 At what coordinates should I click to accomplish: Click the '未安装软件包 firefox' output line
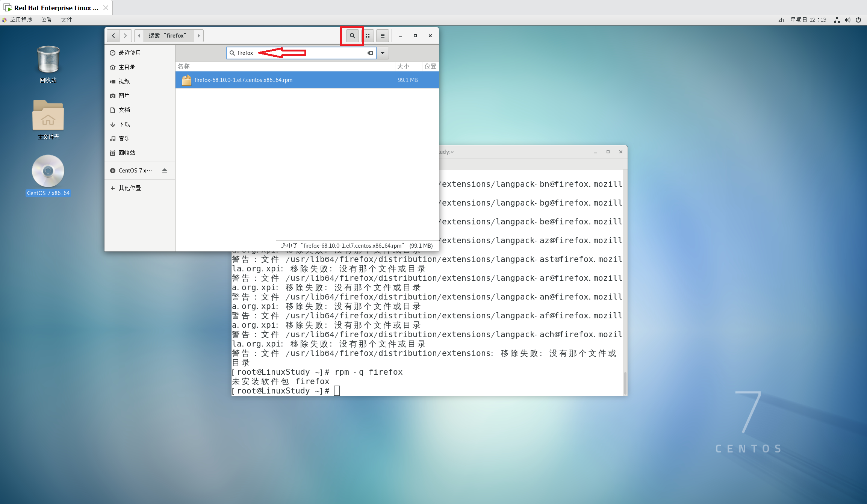point(280,381)
